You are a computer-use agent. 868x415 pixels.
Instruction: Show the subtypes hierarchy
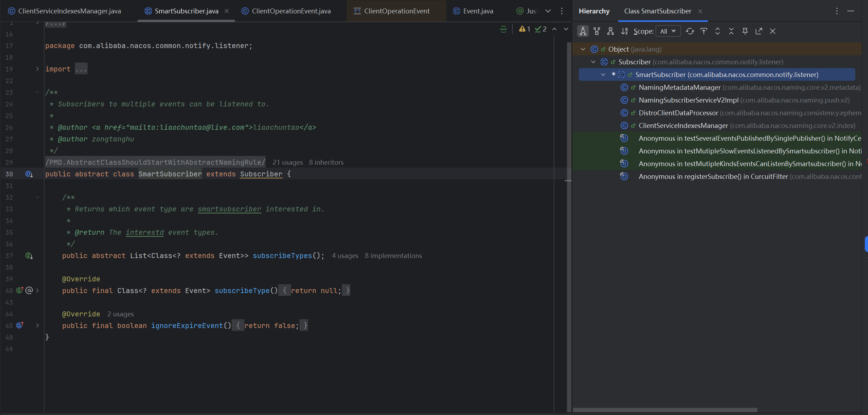611,31
